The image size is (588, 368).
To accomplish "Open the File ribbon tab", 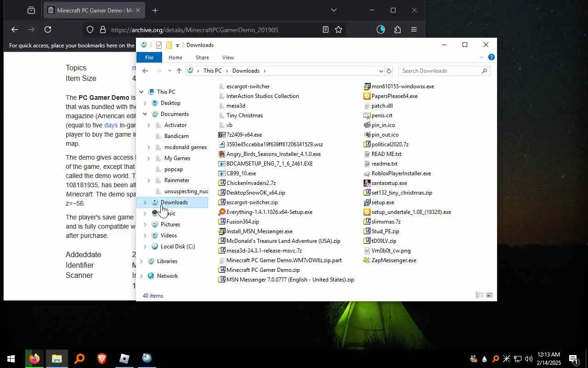I will (x=149, y=57).
